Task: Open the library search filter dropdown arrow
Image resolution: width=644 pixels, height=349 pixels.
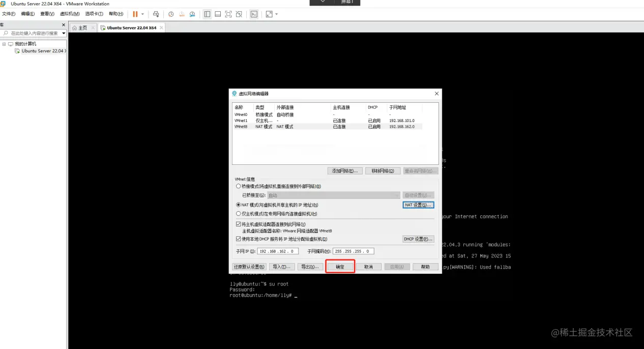Action: 64,33
